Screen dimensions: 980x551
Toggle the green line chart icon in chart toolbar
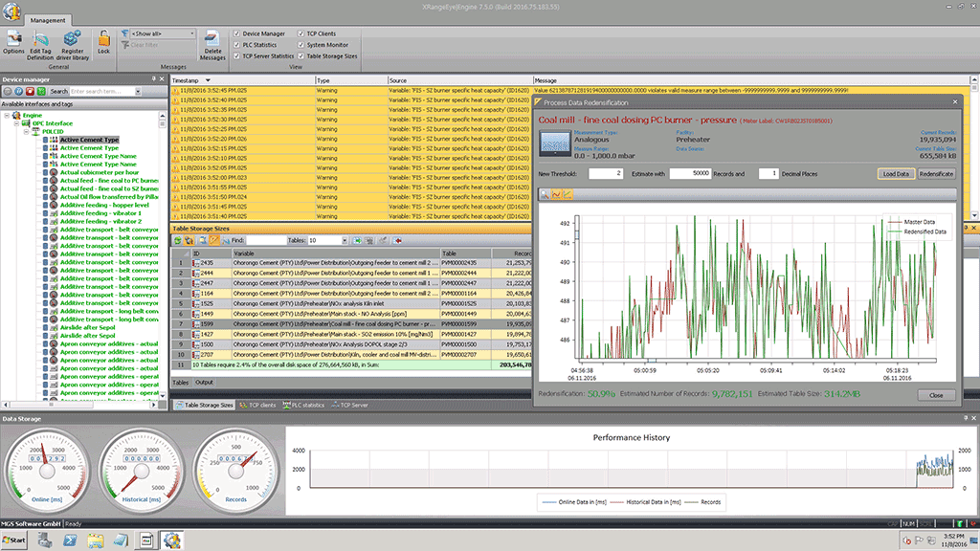568,195
